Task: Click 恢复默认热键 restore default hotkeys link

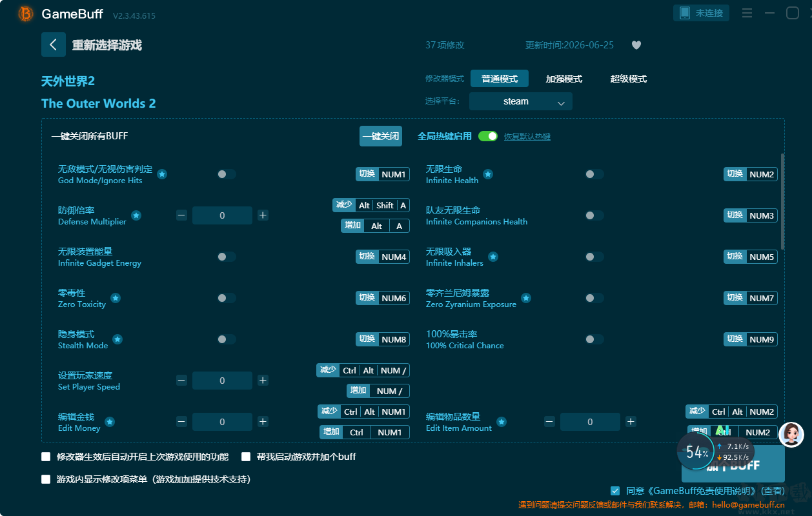Action: point(527,137)
